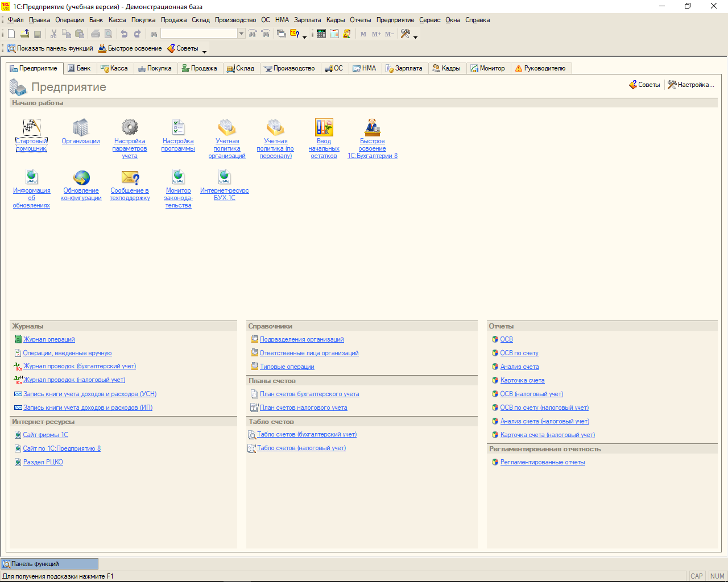Open Ввод начальных остатков icon
Screen dimensions: 728x582
(x=324, y=127)
